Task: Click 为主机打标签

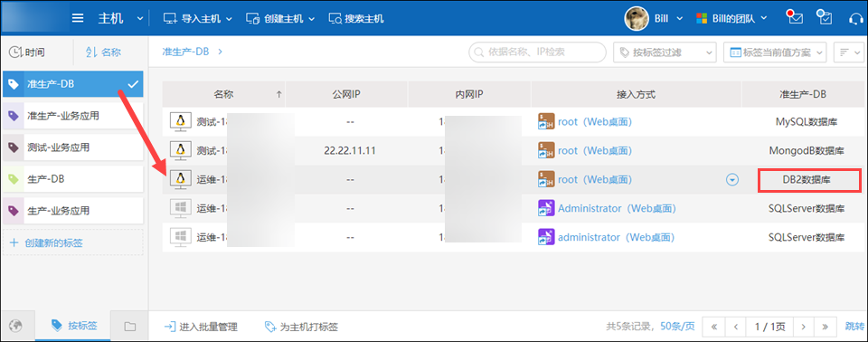Action: click(301, 327)
